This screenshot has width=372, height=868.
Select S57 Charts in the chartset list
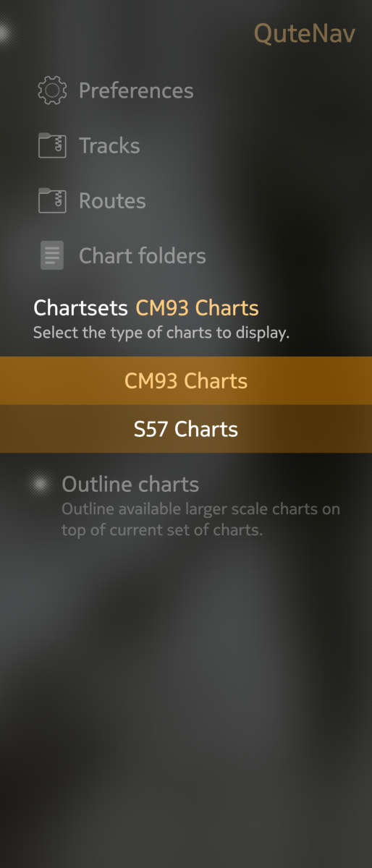click(186, 429)
